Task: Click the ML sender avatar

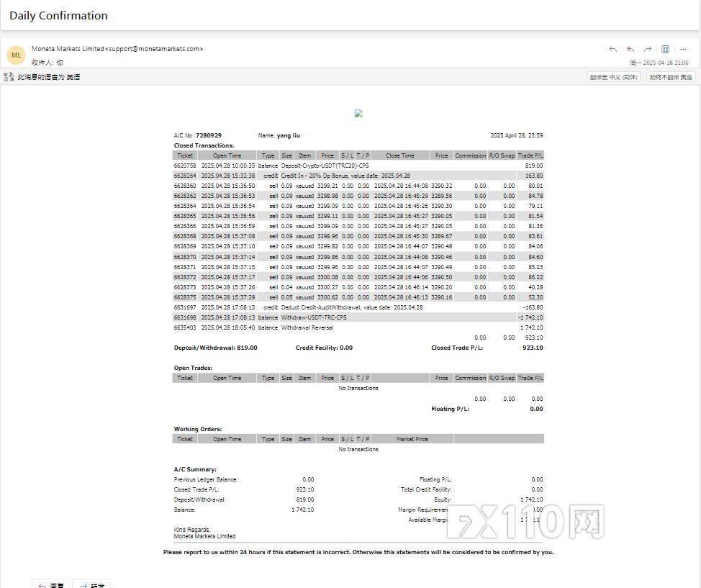Action: point(16,55)
